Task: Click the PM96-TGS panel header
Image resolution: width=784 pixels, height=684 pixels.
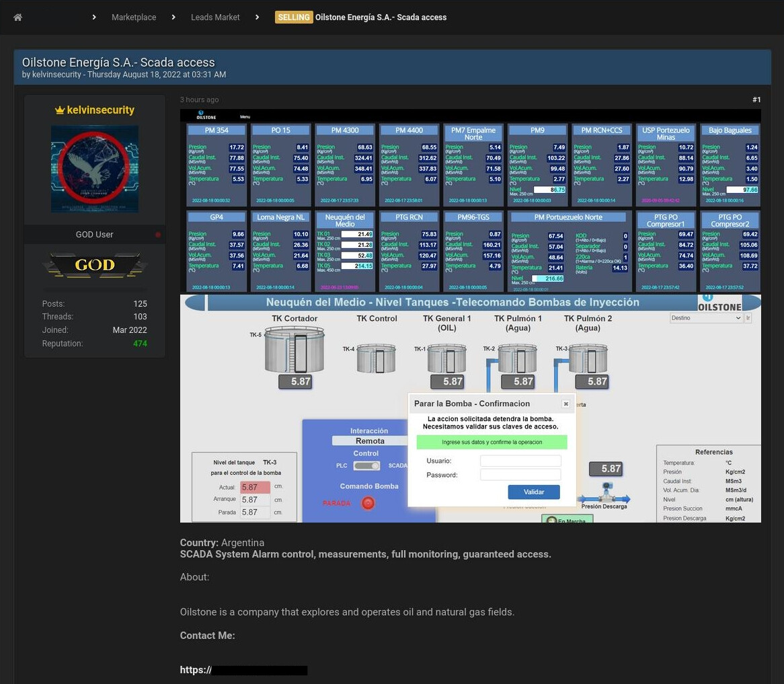Action: click(x=473, y=217)
